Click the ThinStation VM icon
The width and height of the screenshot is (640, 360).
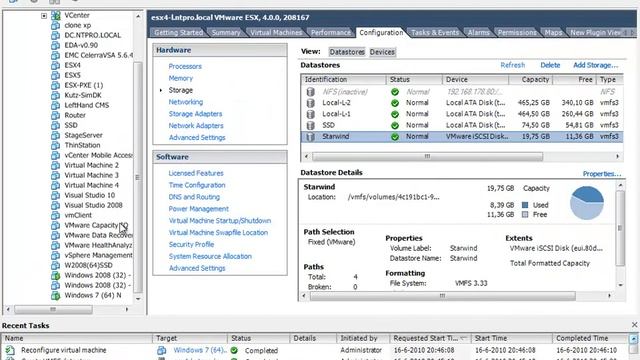[56, 145]
